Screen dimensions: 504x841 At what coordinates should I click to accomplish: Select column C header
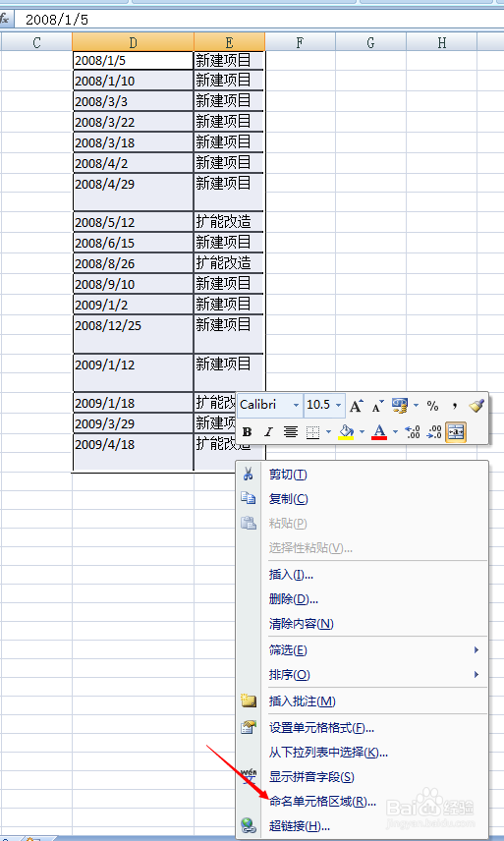pos(37,42)
